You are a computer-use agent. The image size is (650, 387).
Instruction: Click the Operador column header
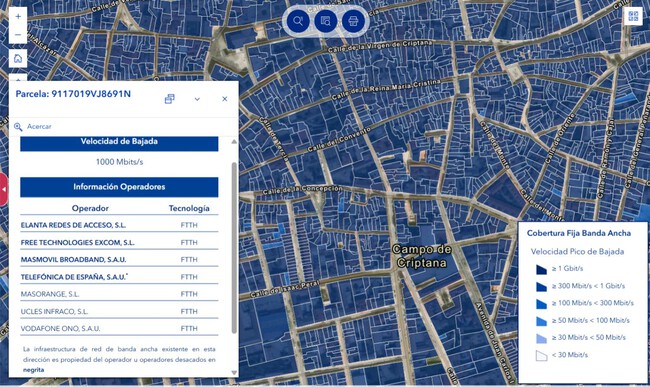coord(90,208)
